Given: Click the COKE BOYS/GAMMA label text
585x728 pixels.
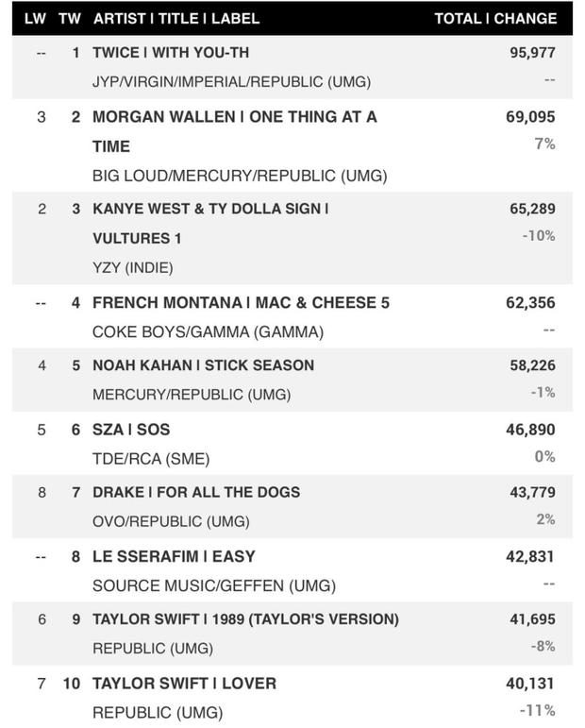Looking at the screenshot, I should click(x=208, y=332).
